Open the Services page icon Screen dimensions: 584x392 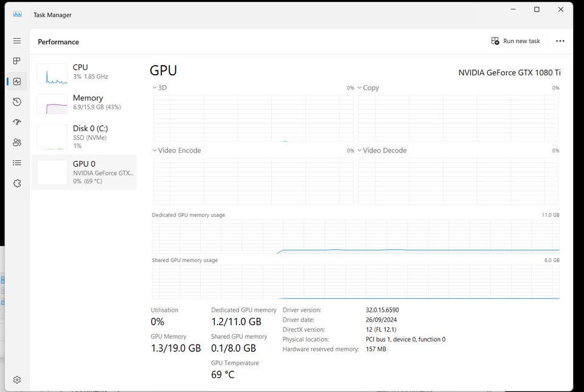[x=17, y=183]
